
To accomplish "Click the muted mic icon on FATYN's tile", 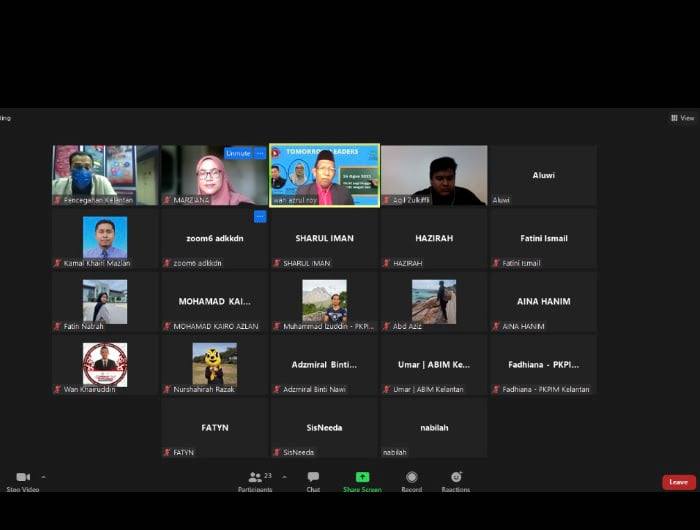I will (x=167, y=452).
